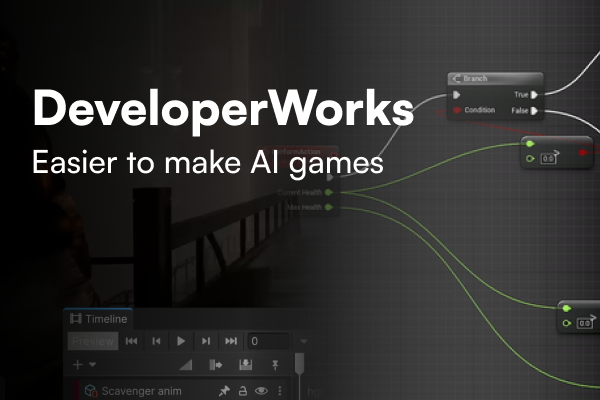Step forward one frame in Timeline

206,341
